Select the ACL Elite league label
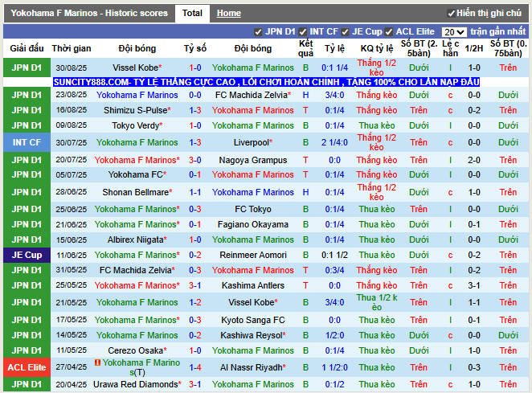Image resolution: width=532 pixels, height=393 pixels. [x=27, y=367]
